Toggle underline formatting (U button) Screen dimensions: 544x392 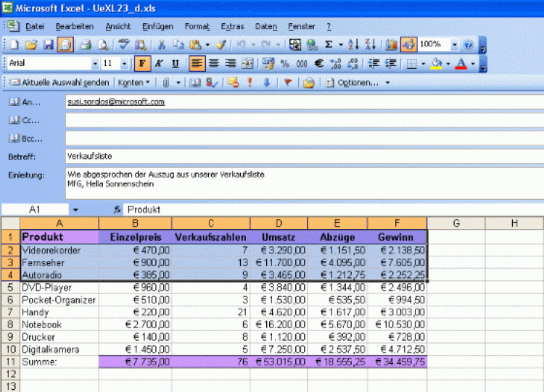[174, 64]
